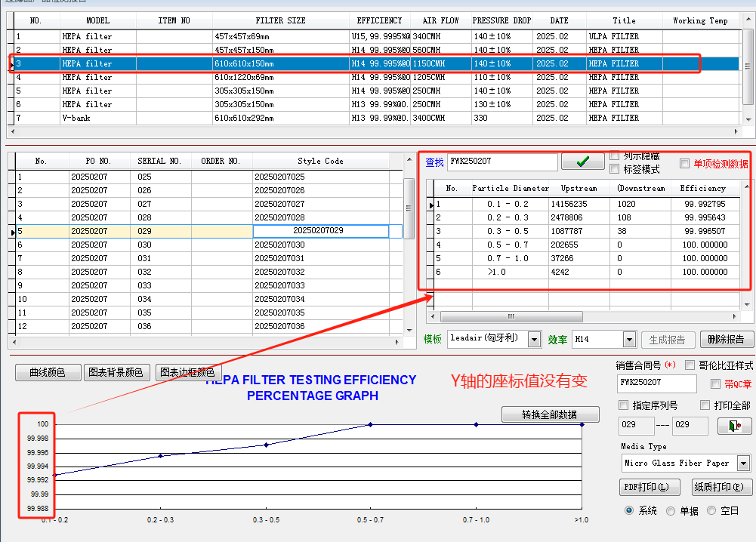756x542 pixels.
Task: Click the serial table's scroll down arrow
Action: coord(409,331)
